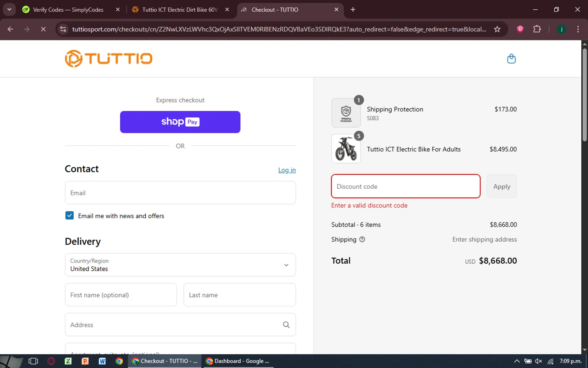Click the Enter a valid discount code error
The image size is (588, 368).
(369, 205)
